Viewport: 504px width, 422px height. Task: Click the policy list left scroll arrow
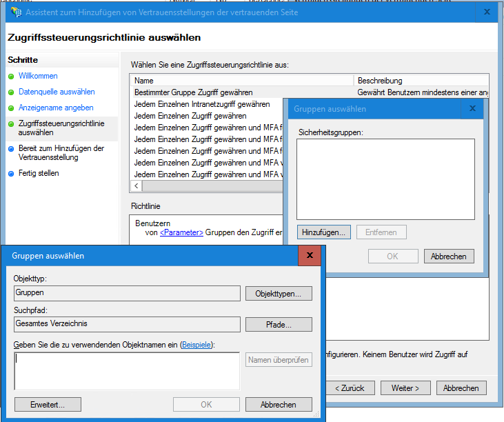tap(137, 185)
